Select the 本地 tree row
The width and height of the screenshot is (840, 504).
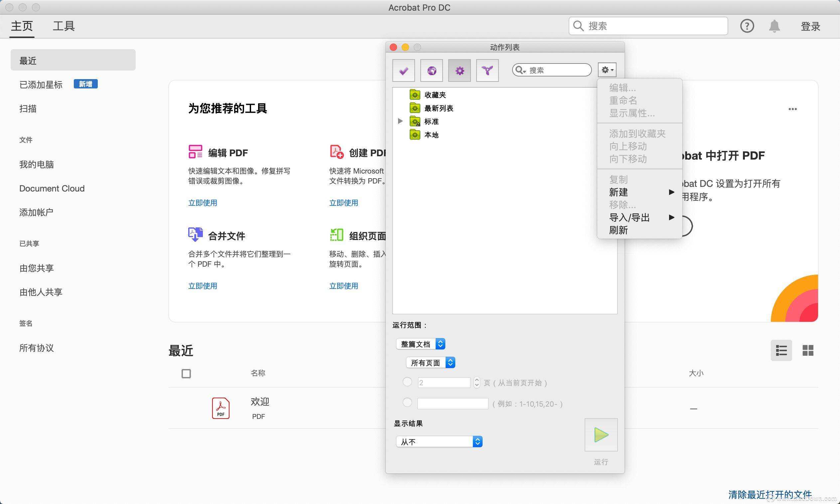(505, 135)
